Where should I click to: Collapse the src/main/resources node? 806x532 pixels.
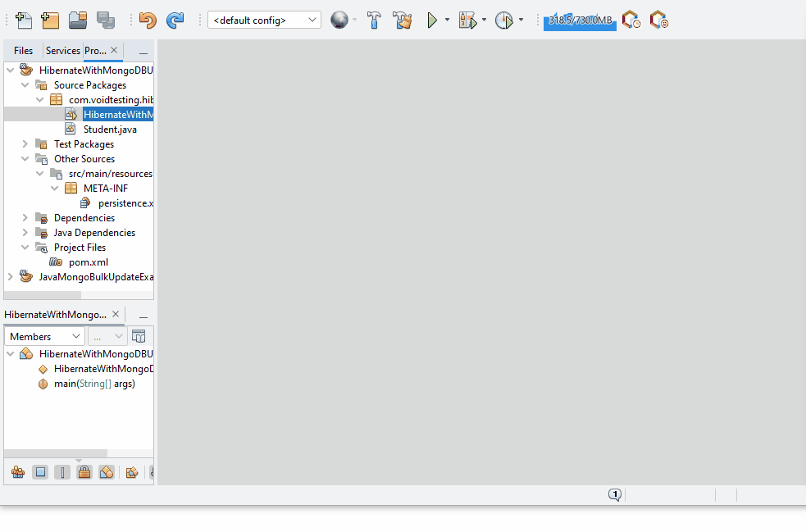pos(39,173)
